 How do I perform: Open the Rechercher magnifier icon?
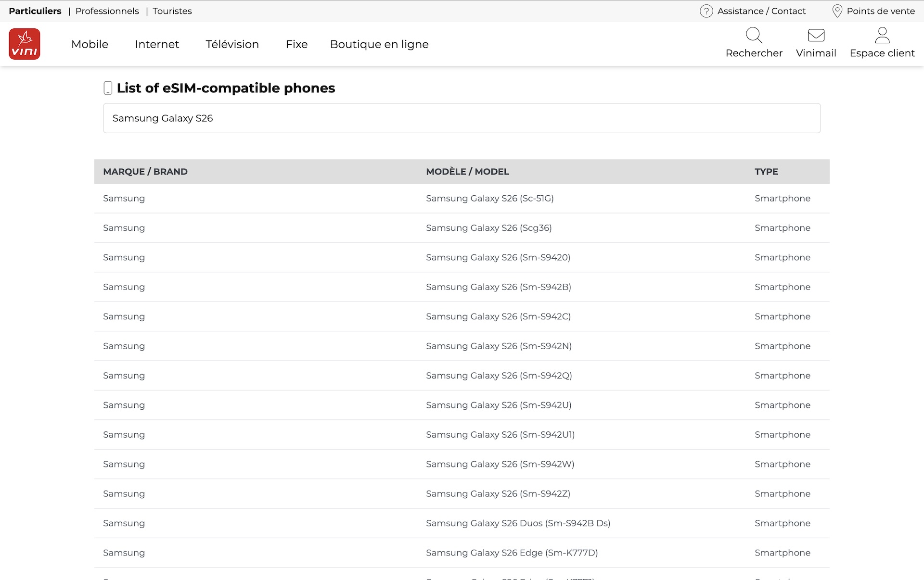(754, 35)
